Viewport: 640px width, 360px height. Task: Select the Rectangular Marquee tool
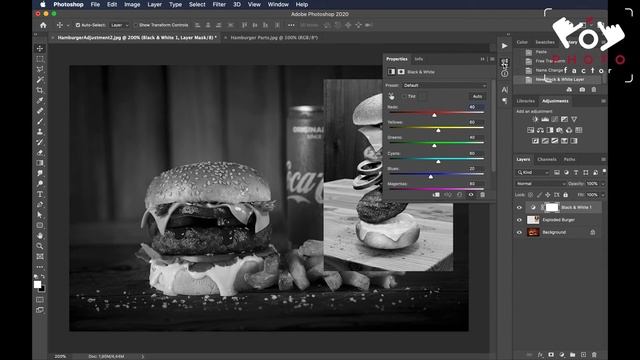(x=40, y=59)
